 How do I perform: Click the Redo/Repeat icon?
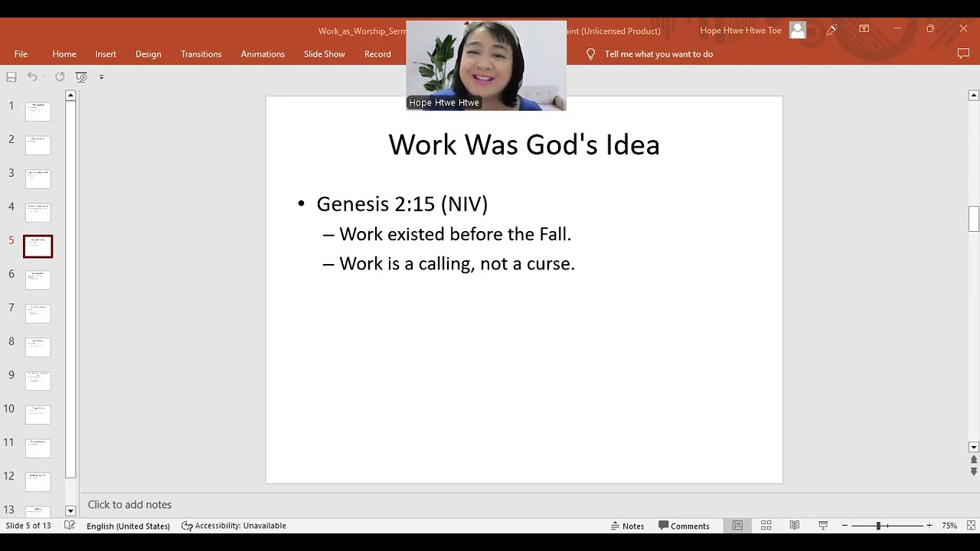pyautogui.click(x=60, y=77)
